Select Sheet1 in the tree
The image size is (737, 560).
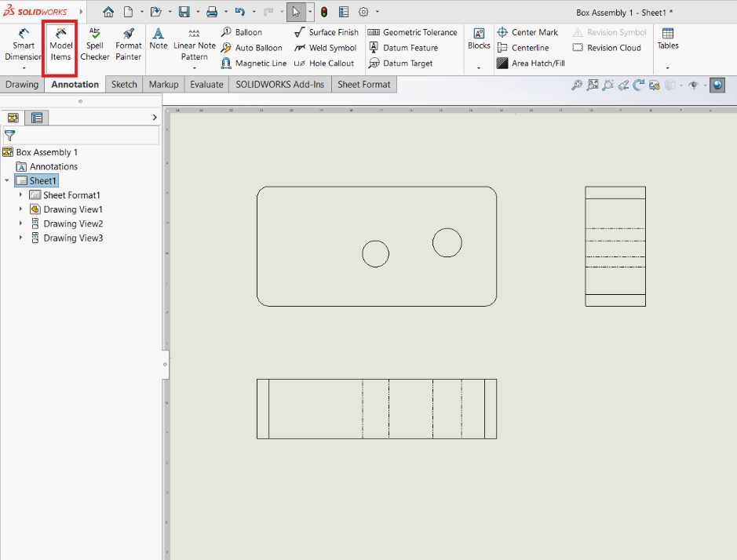[36, 181]
